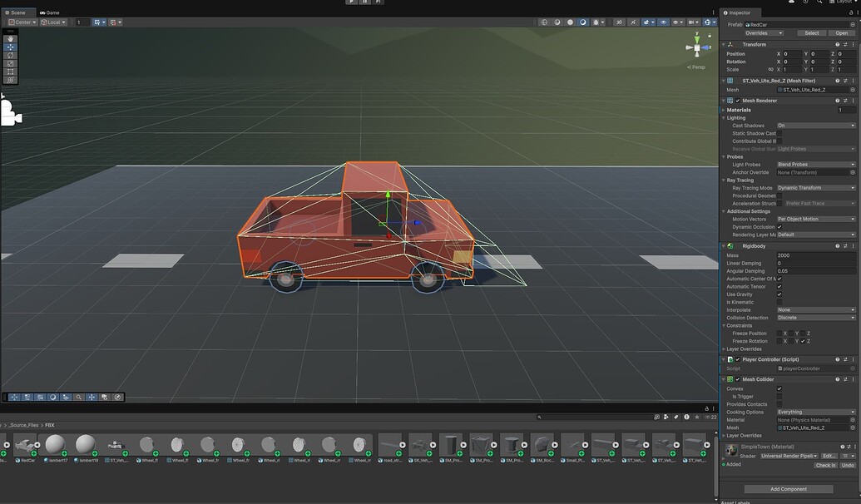This screenshot has height=504, width=861.
Task: Click the Inspector panel lock icon
Action: pyautogui.click(x=850, y=12)
